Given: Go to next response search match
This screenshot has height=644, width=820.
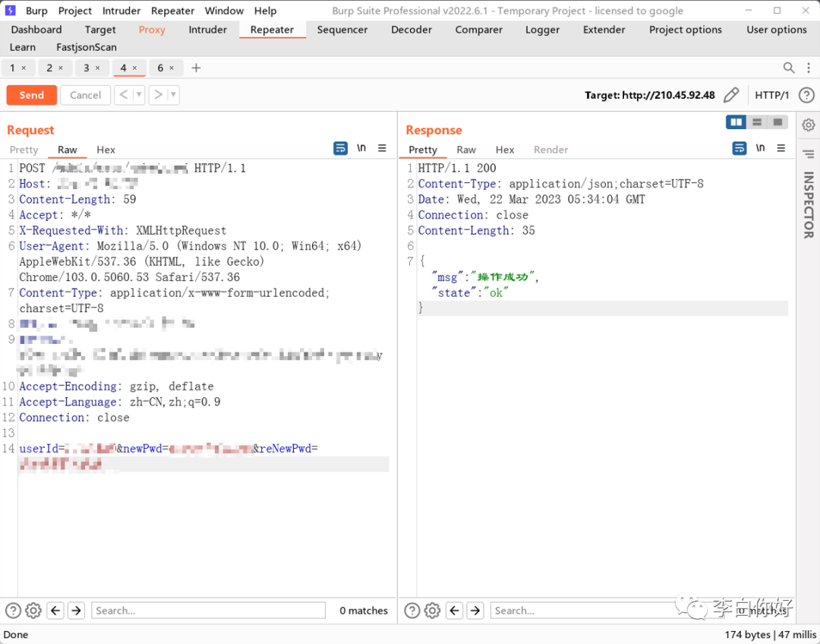Looking at the screenshot, I should coord(475,611).
